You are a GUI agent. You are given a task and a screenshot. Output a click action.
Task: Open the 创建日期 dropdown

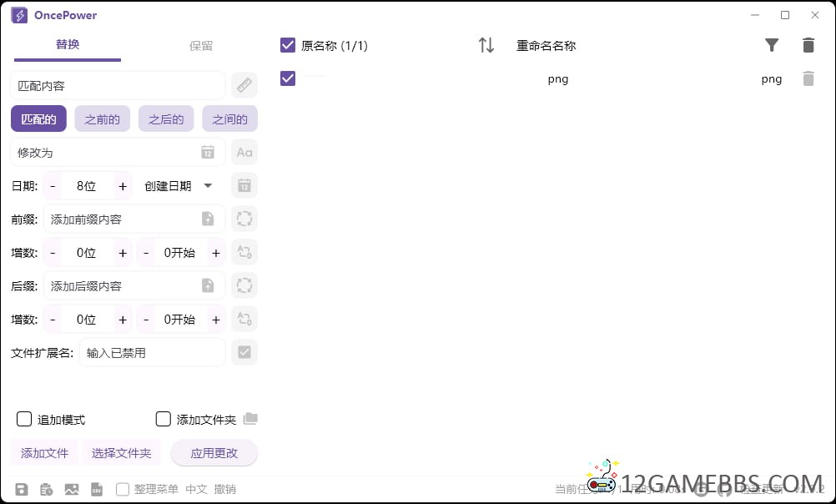point(178,185)
